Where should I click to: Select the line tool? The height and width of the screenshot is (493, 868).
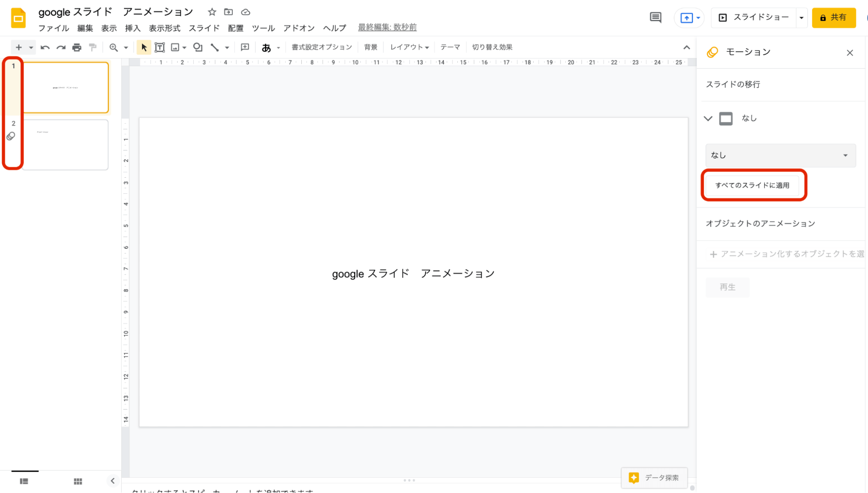[x=215, y=47]
